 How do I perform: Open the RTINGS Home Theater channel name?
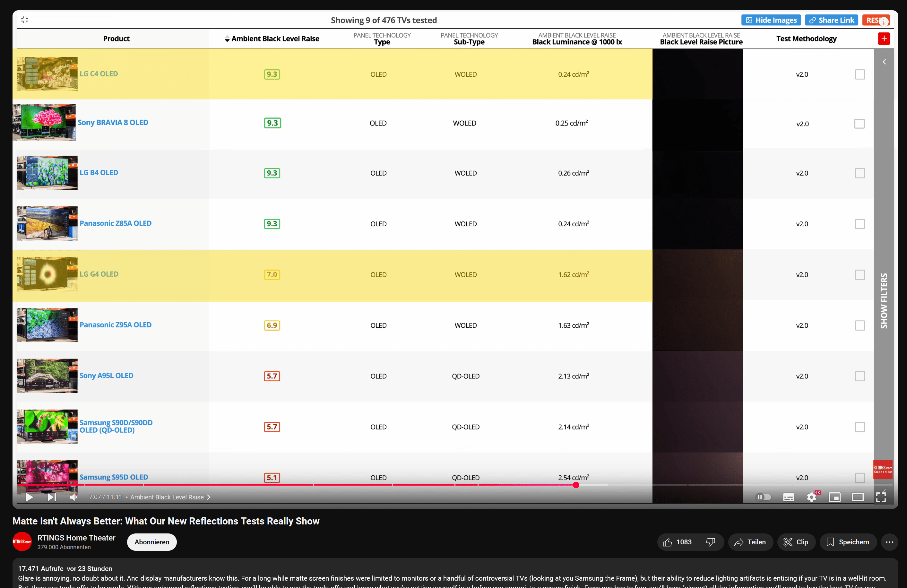pos(76,537)
